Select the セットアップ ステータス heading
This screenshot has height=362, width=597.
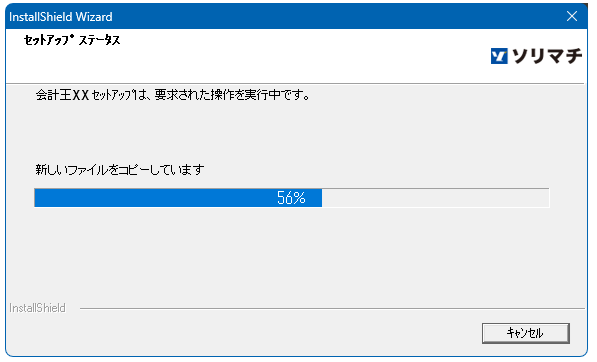pos(72,40)
